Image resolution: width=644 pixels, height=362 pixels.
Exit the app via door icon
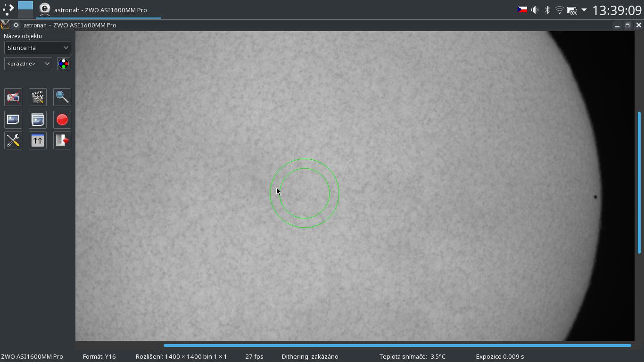(x=62, y=140)
